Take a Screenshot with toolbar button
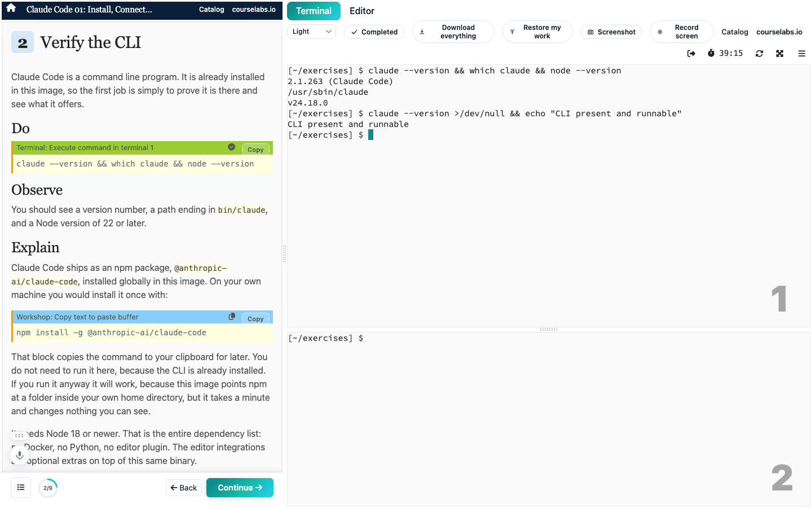This screenshot has height=508, width=812. pyautogui.click(x=611, y=32)
